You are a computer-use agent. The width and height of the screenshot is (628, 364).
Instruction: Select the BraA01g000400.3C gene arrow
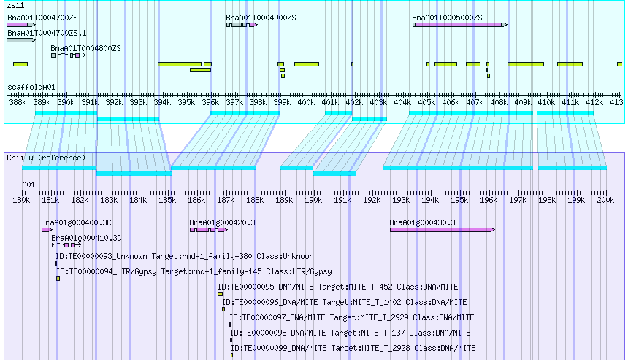pyautogui.click(x=47, y=230)
